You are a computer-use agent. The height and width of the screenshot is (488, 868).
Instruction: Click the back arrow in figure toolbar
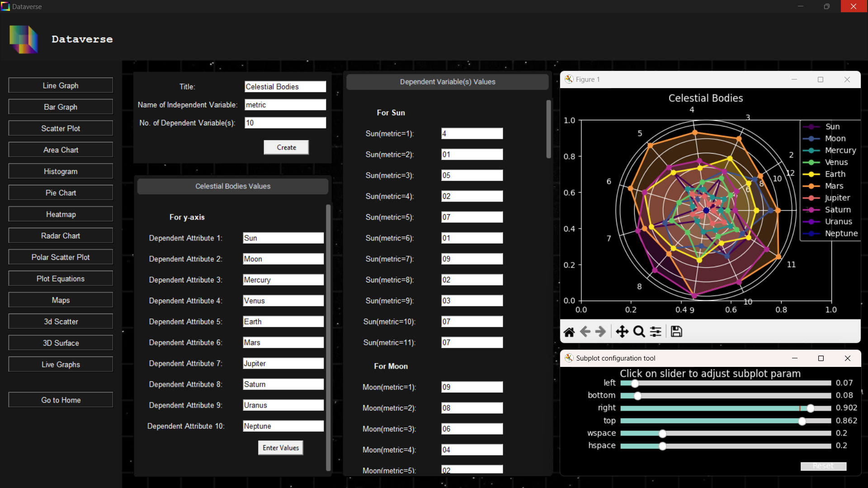tap(585, 332)
